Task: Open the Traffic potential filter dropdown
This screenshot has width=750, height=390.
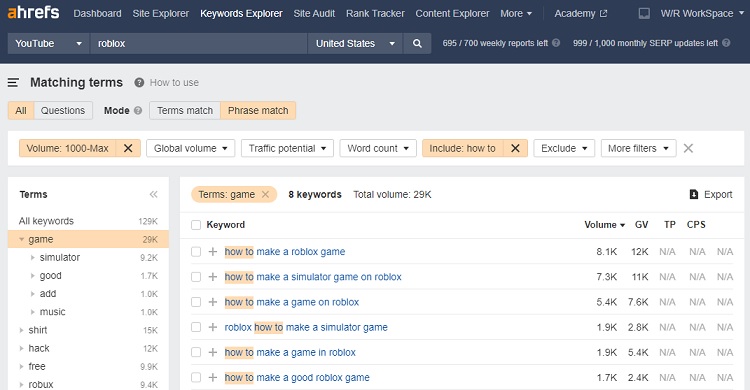Action: pyautogui.click(x=287, y=148)
